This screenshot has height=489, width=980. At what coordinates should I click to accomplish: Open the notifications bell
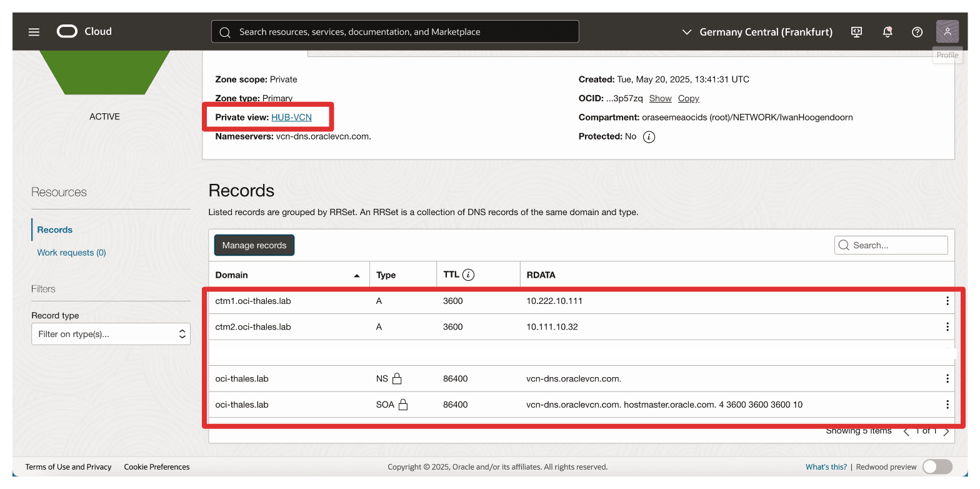click(x=887, y=32)
